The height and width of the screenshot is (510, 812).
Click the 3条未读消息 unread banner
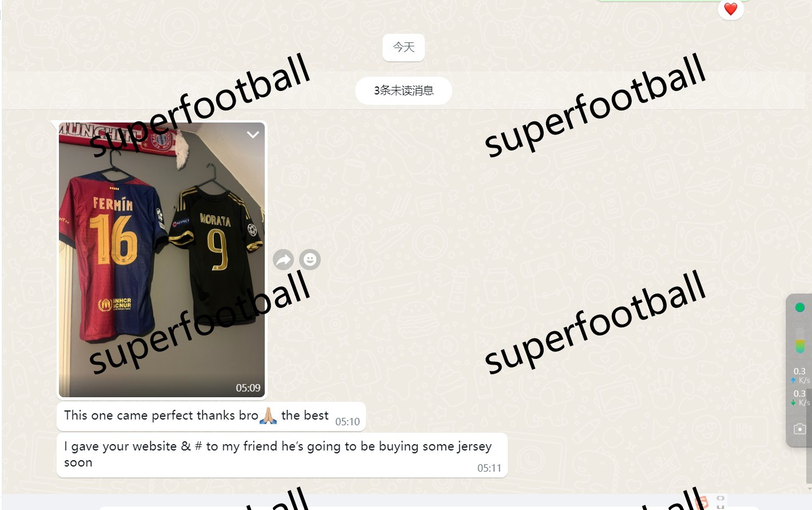(x=404, y=90)
